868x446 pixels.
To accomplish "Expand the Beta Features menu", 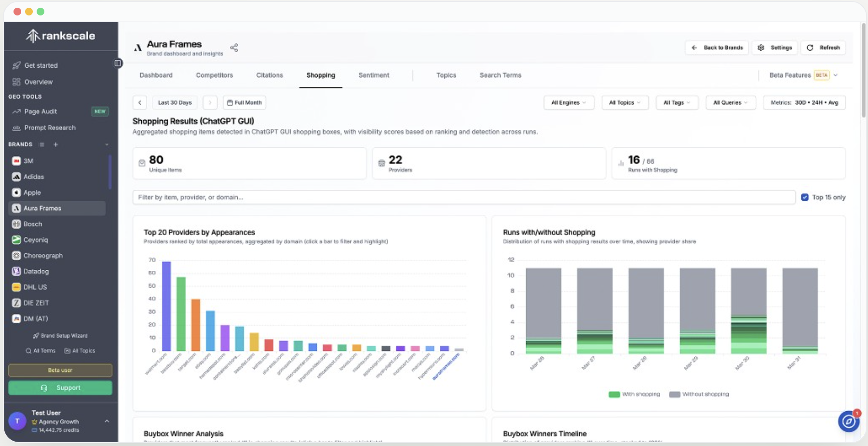I will 803,75.
